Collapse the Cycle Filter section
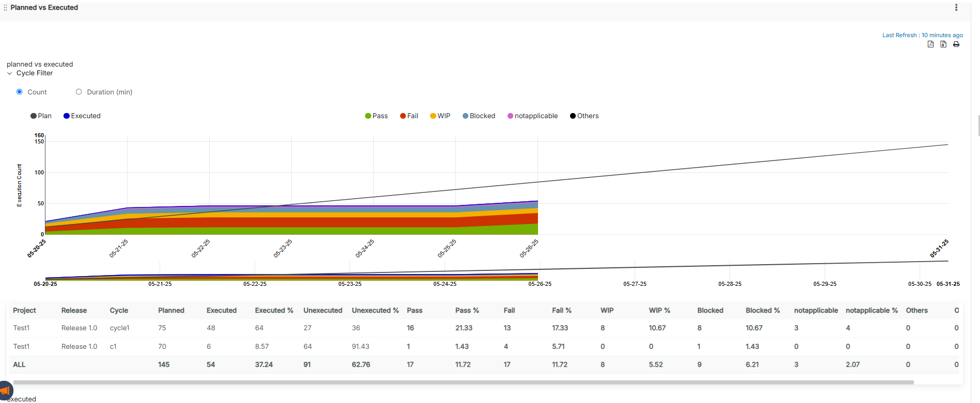This screenshot has width=980, height=403. (9, 73)
